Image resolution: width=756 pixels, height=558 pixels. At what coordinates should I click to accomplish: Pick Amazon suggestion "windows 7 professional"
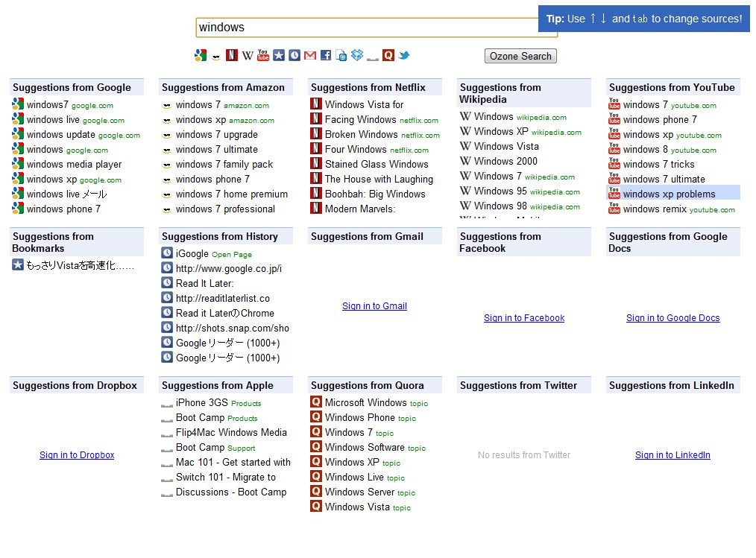pyautogui.click(x=226, y=209)
